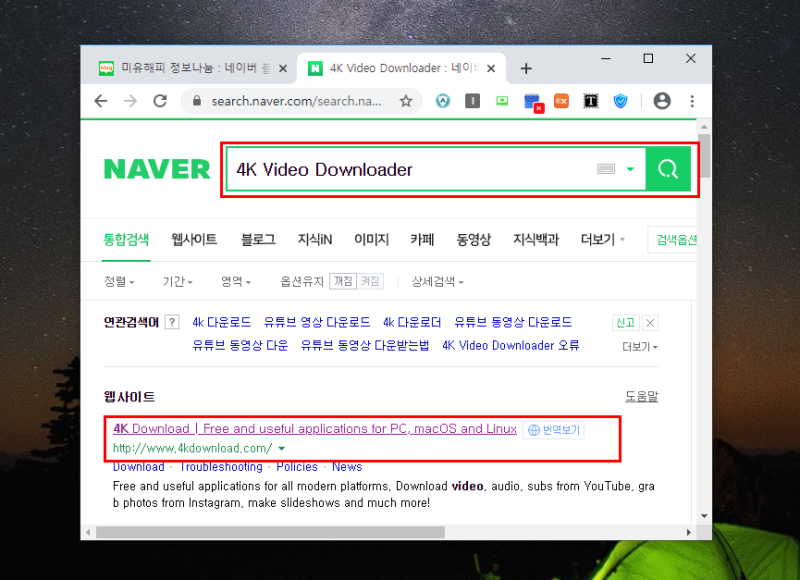The height and width of the screenshot is (580, 800).
Task: Click the browser forward arrow
Action: tap(131, 101)
